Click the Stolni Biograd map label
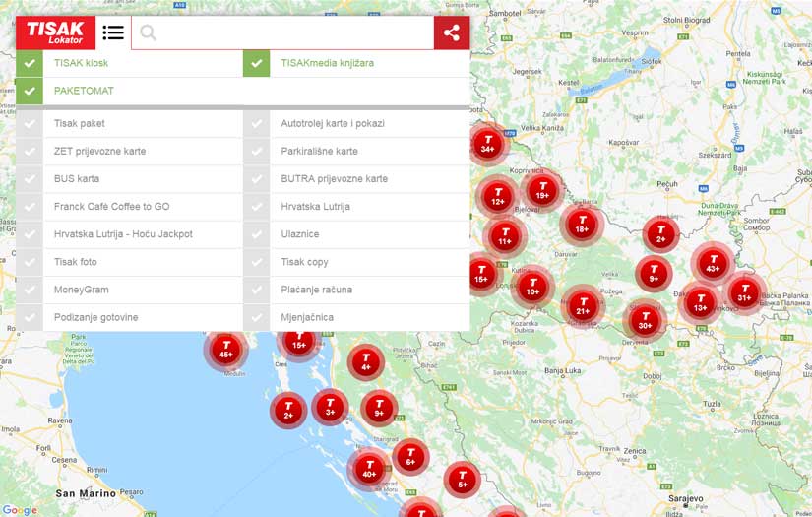 point(687,20)
